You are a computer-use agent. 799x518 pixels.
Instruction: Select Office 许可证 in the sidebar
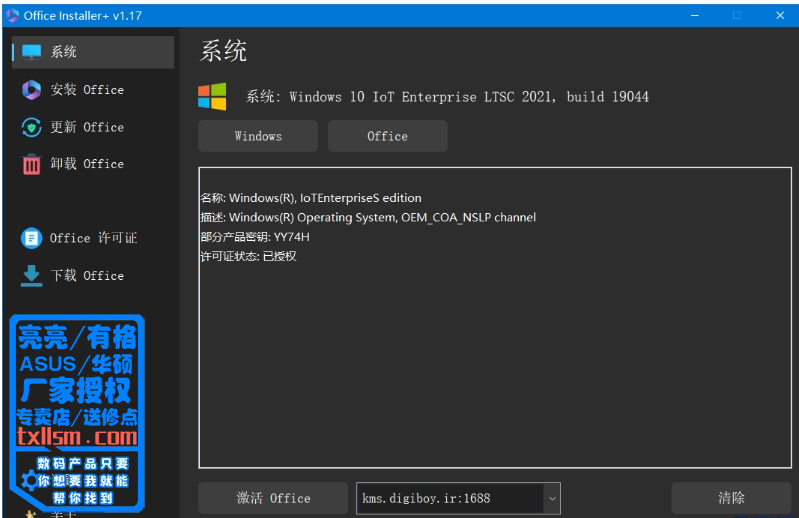pyautogui.click(x=93, y=238)
